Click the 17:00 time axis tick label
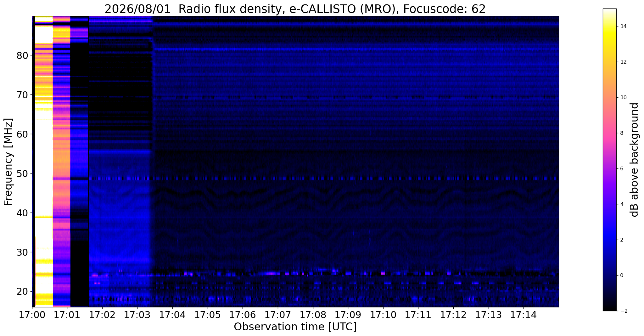 pos(32,315)
